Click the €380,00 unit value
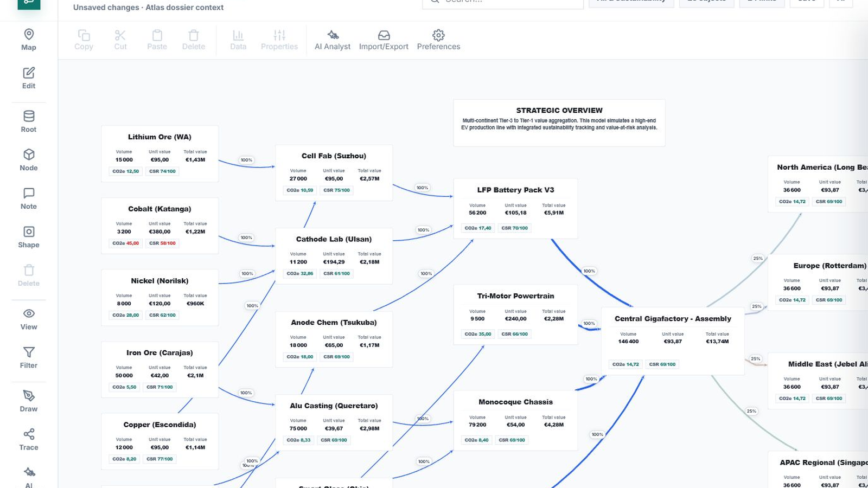This screenshot has height=488, width=868. [159, 232]
